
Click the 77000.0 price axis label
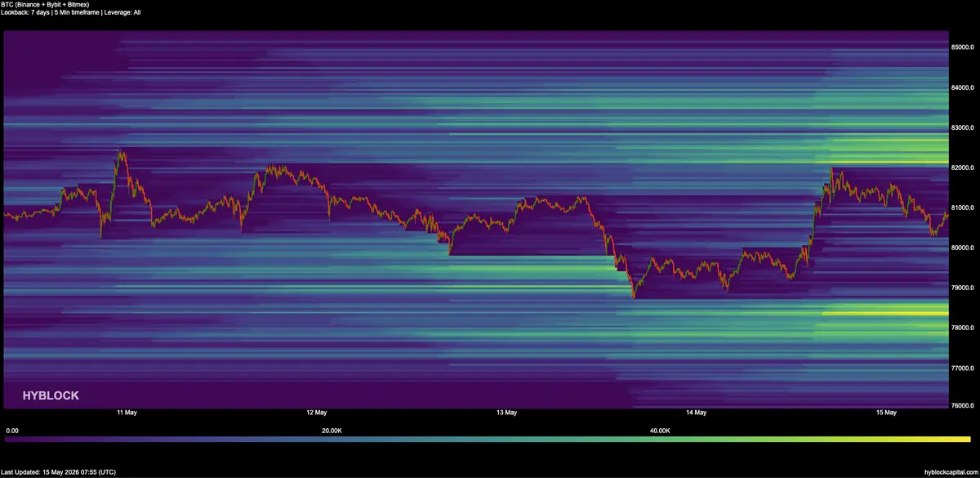[x=963, y=368]
